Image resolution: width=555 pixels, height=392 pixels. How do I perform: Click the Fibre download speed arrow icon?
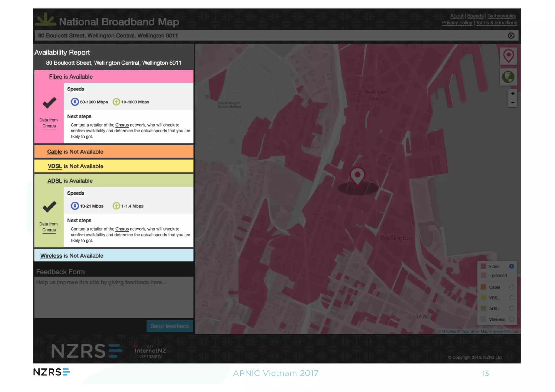pos(75,102)
